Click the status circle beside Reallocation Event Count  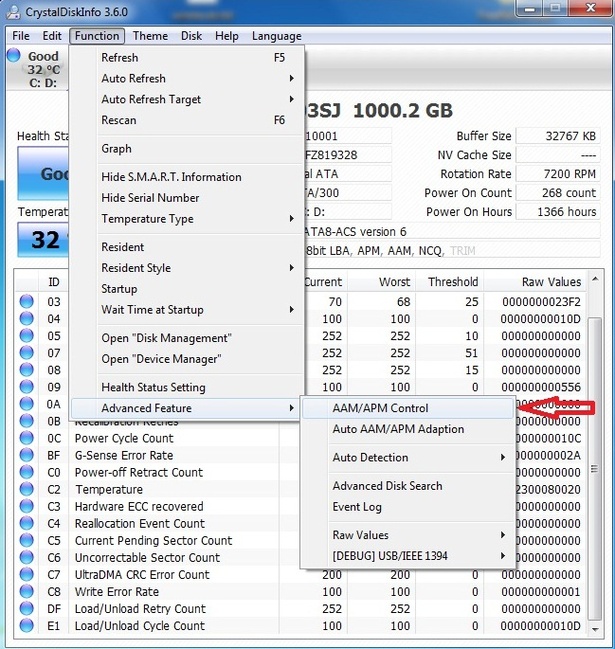click(x=26, y=523)
